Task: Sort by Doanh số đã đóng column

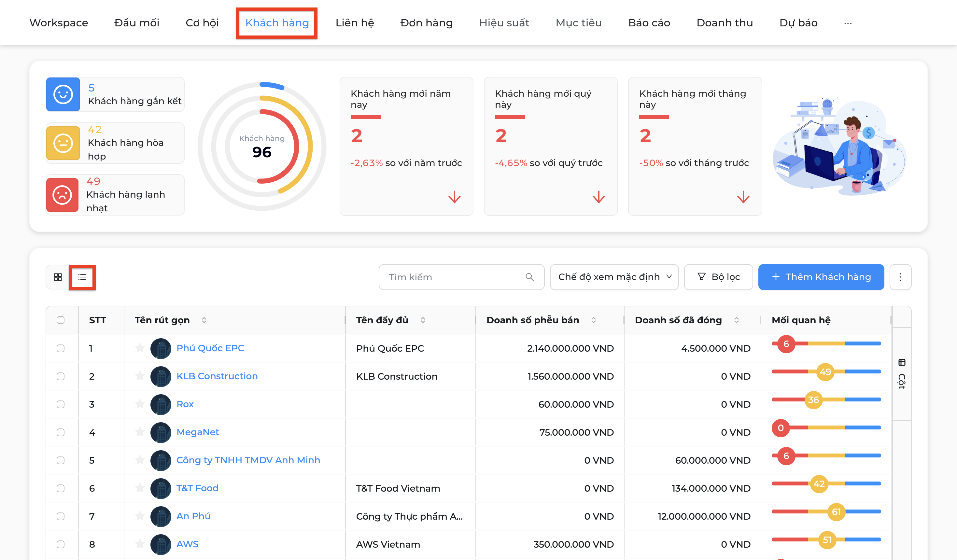Action: tap(736, 320)
